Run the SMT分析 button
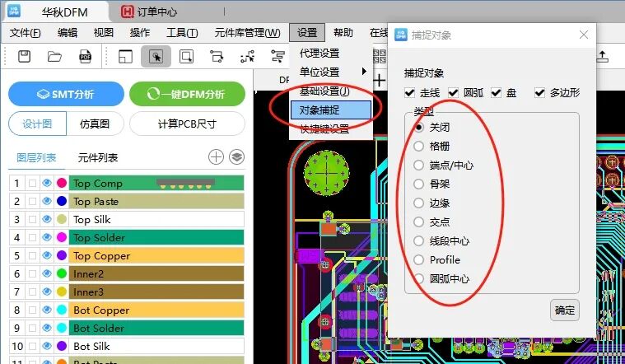Image resolution: width=625 pixels, height=364 pixels. tap(66, 94)
